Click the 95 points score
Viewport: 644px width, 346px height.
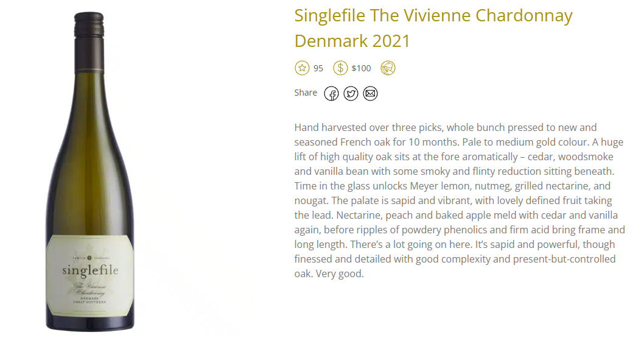click(x=318, y=68)
